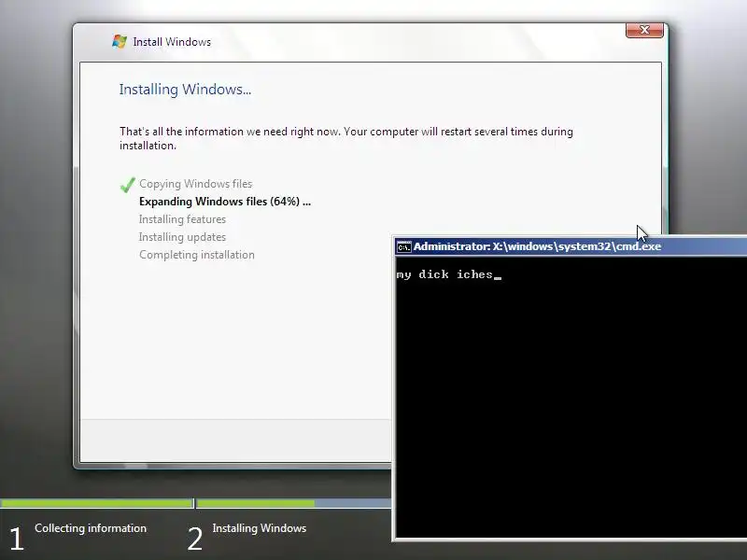Click the Collecting information progress bar
The width and height of the screenshot is (747, 560).
pyautogui.click(x=96, y=503)
